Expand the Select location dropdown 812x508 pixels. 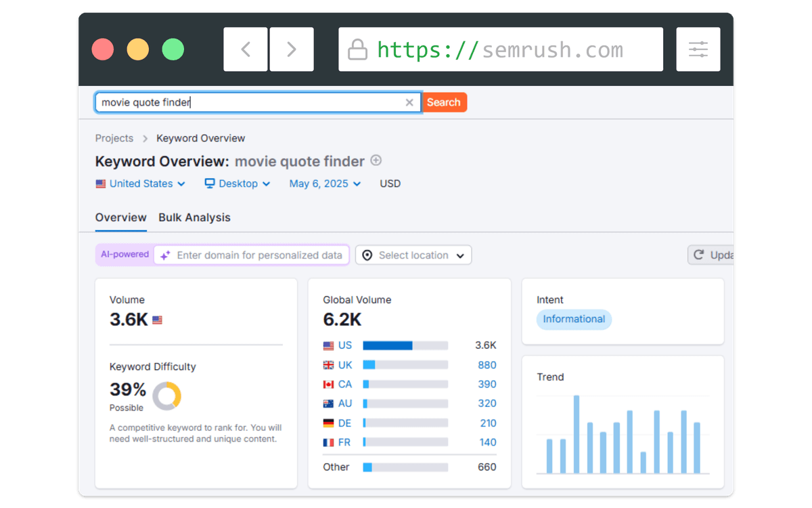coord(413,255)
